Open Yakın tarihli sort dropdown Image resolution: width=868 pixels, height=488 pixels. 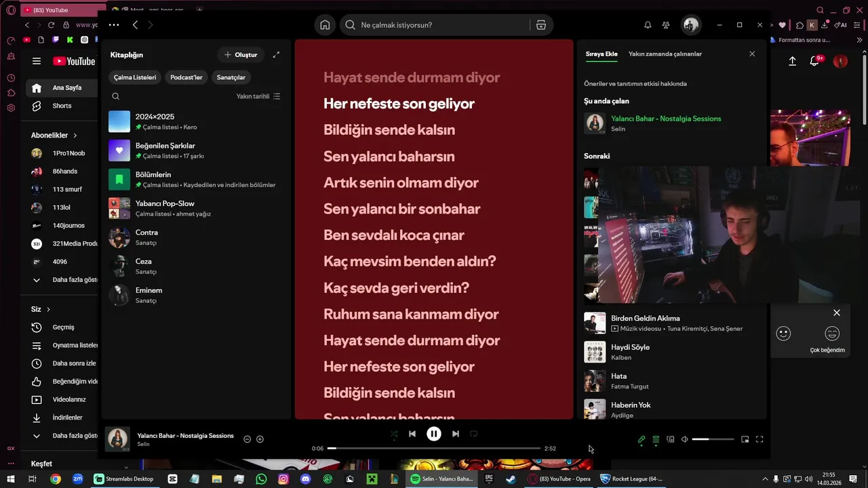pyautogui.click(x=258, y=96)
